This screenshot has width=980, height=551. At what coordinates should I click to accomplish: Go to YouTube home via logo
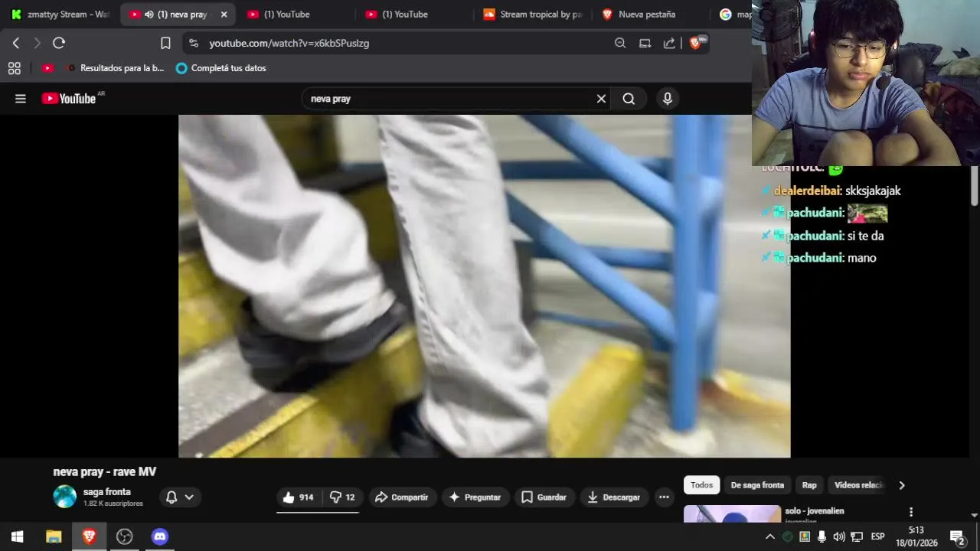tap(69, 98)
